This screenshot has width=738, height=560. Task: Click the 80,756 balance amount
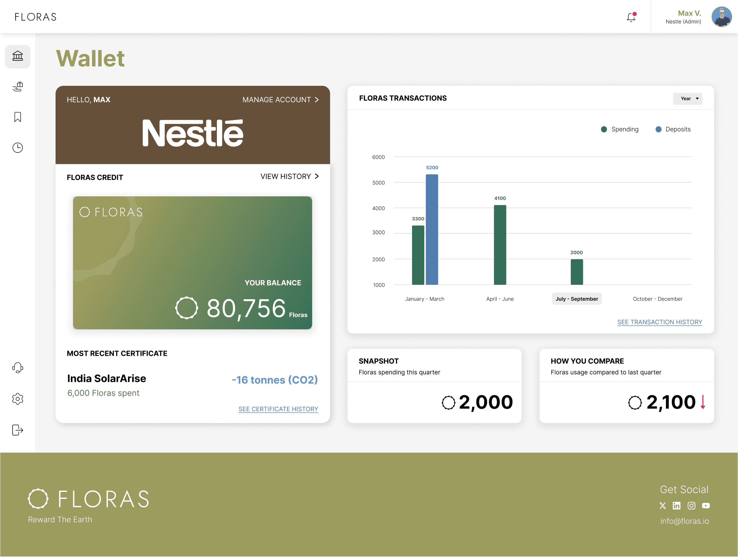coord(246,308)
